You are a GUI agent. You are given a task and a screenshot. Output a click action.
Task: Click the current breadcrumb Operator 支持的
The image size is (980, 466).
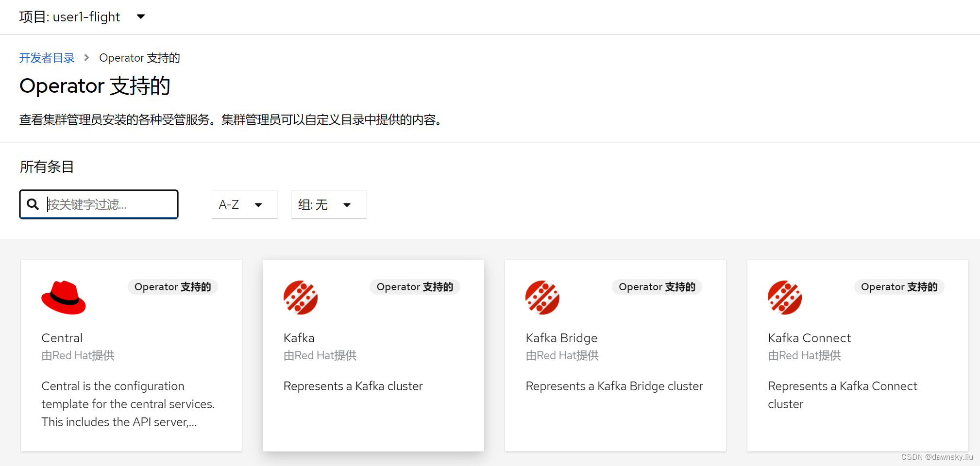pos(139,58)
